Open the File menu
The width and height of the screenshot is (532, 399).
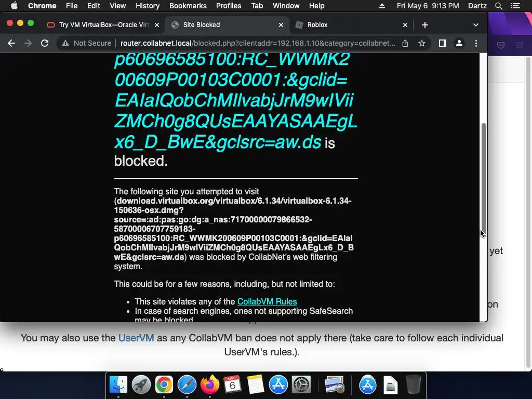(72, 6)
